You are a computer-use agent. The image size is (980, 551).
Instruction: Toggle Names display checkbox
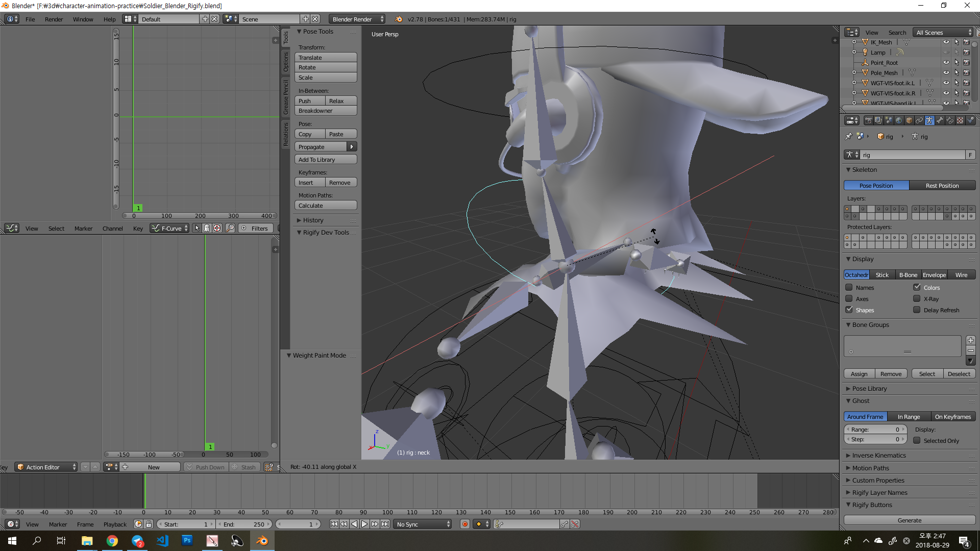coord(849,287)
